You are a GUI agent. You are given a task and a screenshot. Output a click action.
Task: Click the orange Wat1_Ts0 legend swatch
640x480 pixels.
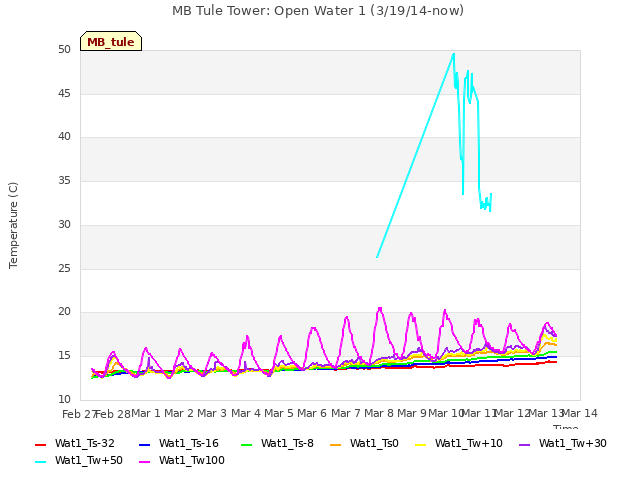(336, 444)
